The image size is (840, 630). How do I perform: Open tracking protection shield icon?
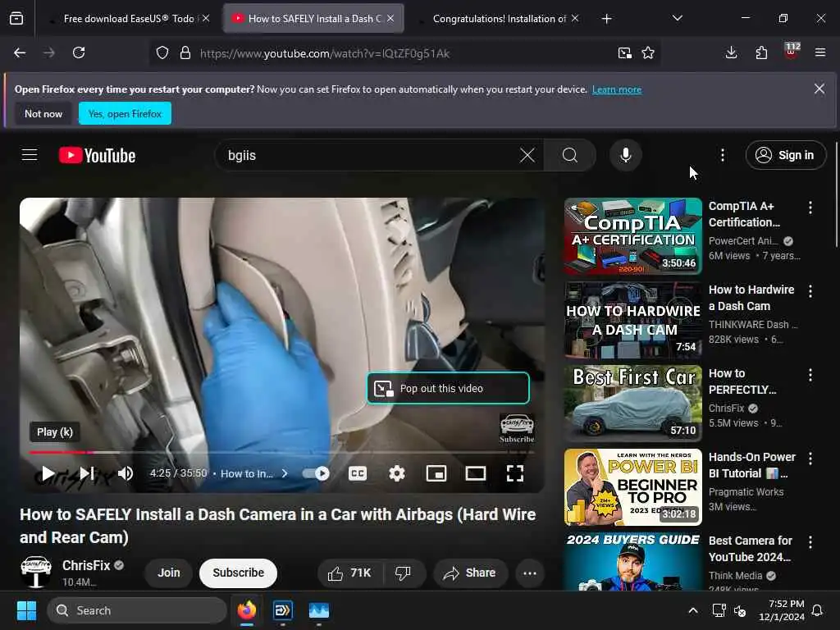162,53
